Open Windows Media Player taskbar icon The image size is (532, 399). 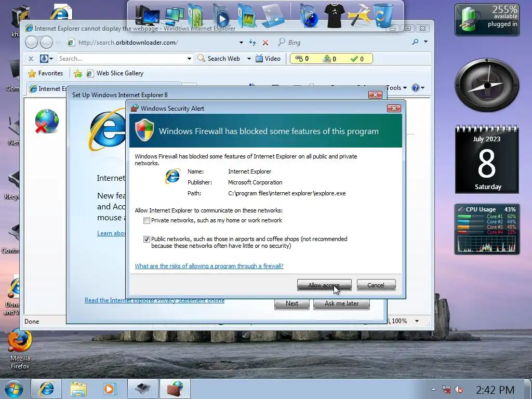click(110, 389)
